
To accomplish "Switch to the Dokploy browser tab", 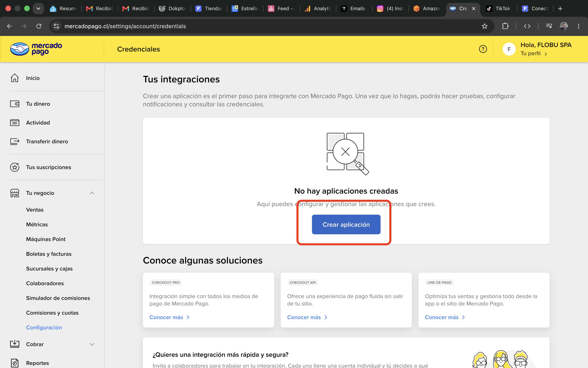I will point(173,9).
